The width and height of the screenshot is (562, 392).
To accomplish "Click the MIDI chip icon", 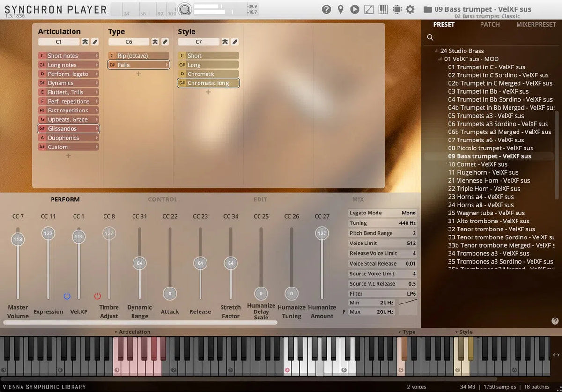I will click(396, 9).
